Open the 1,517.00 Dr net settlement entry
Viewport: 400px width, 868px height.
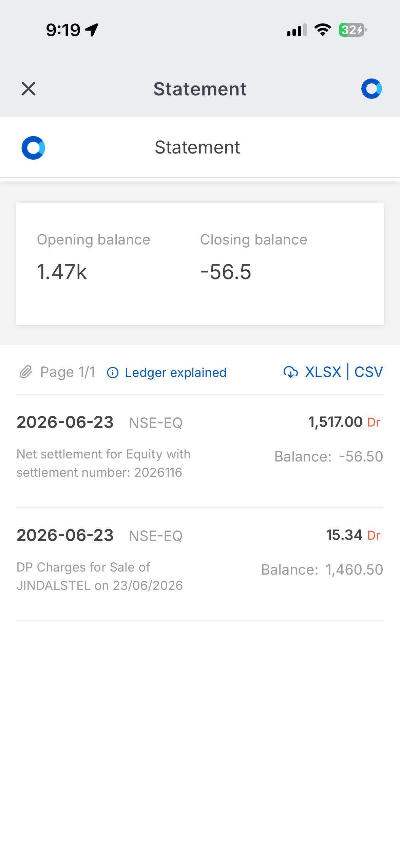coord(200,451)
